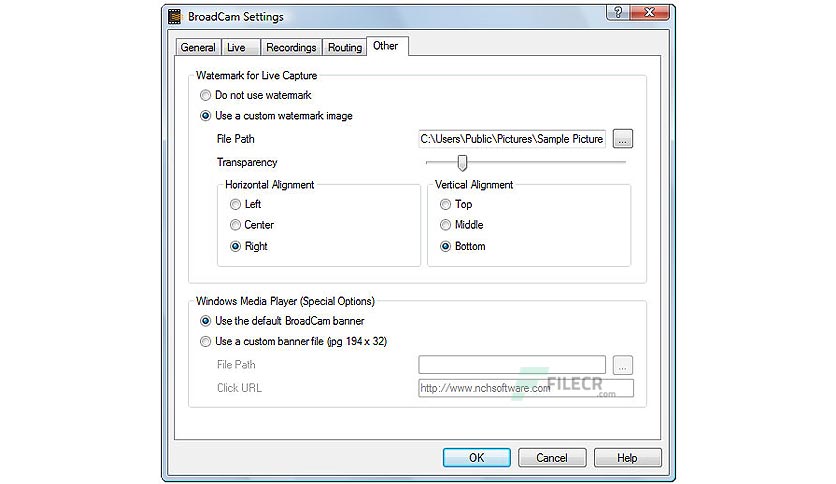Switch to the General tab
The width and height of the screenshot is (836, 484).
tap(198, 47)
